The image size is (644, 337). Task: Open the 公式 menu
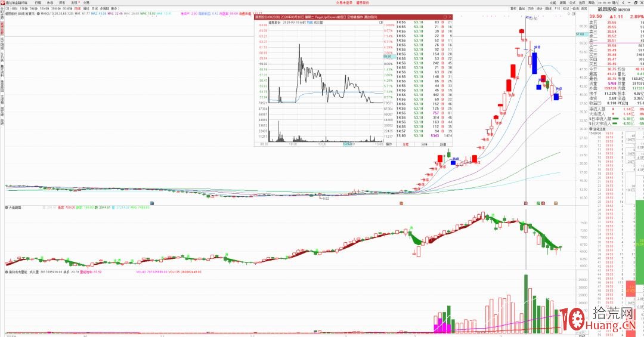coord(572,3)
